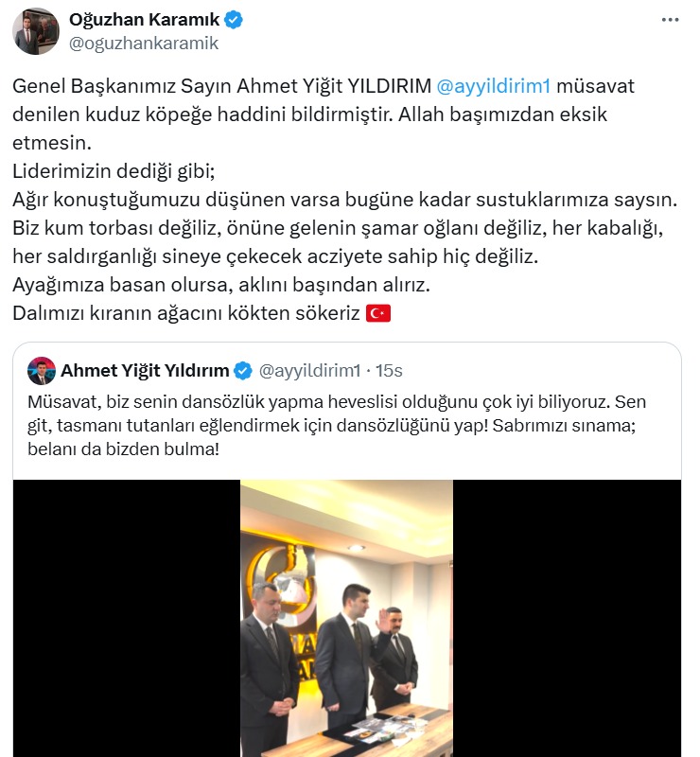Click @ayyildirim1 handle in quoted tweet header
The height and width of the screenshot is (757, 700).
coord(310,371)
